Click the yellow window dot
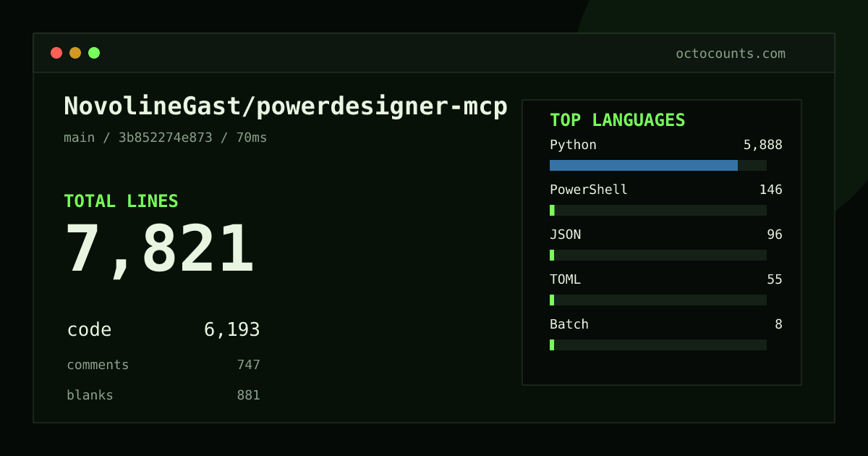 75,53
